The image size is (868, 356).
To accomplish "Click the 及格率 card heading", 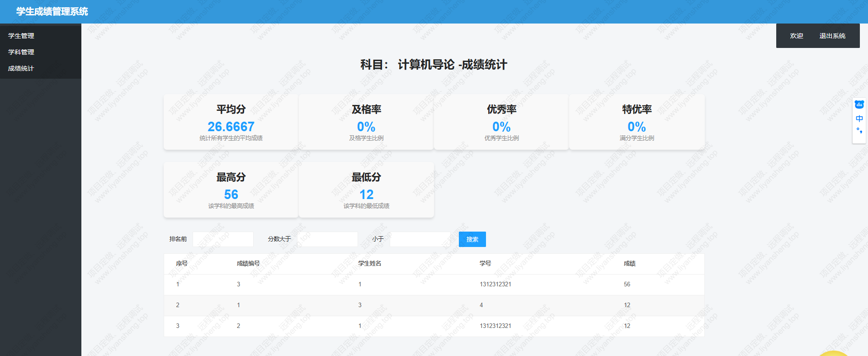I will 366,109.
